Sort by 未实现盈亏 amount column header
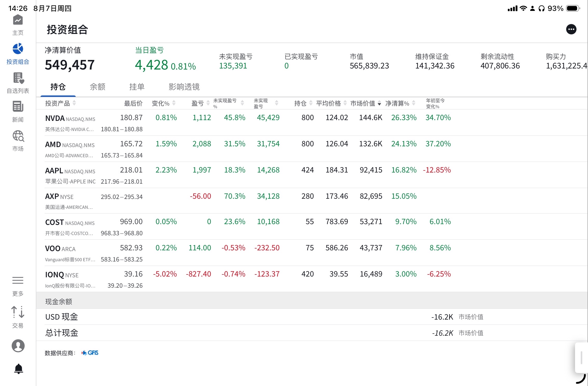Viewport: 588px width, 386px height. tap(266, 103)
